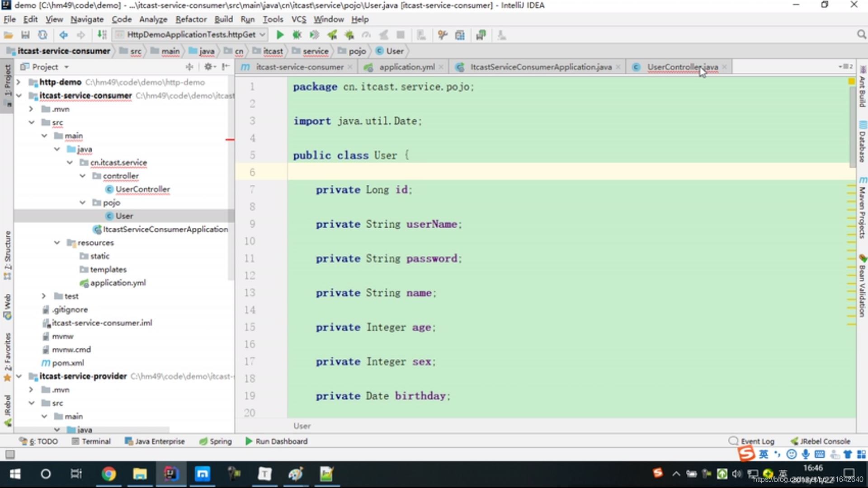Viewport: 868px width, 488px height.
Task: Open the Event Log
Action: click(x=752, y=441)
